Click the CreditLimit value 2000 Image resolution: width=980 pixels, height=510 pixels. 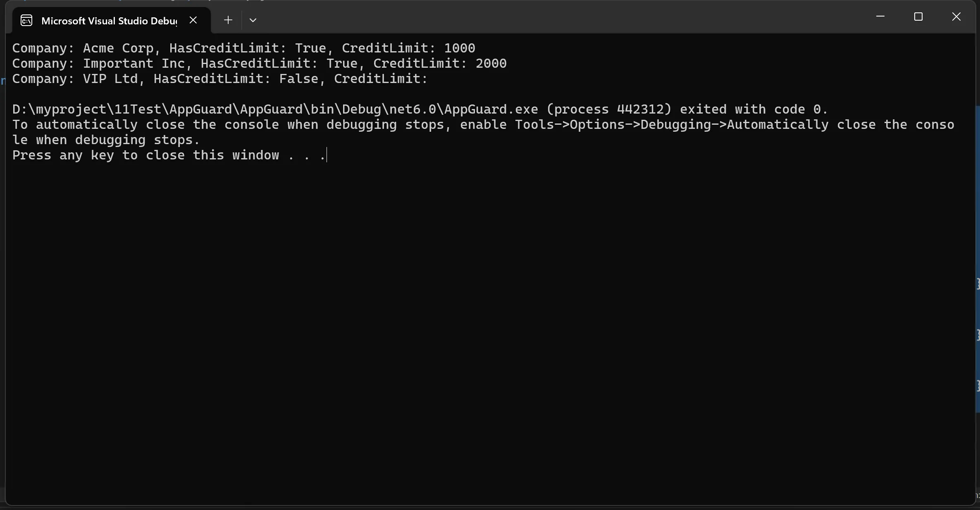pyautogui.click(x=491, y=64)
